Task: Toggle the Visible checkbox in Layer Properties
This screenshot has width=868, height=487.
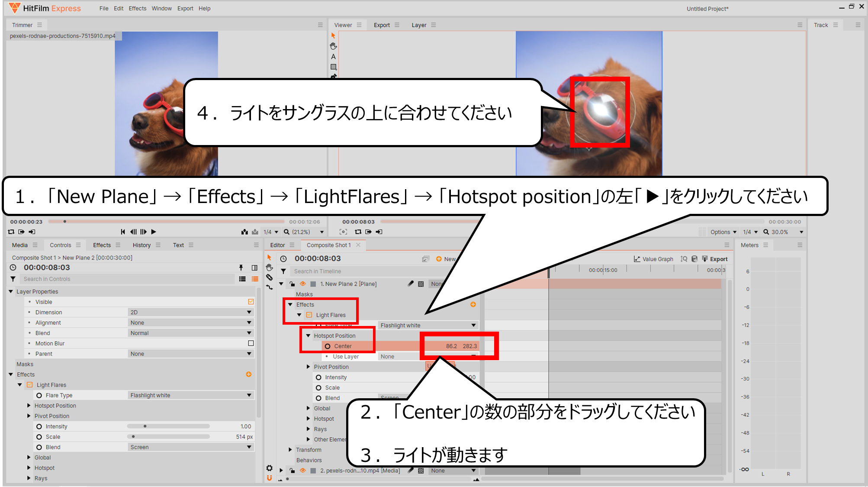Action: [251, 302]
